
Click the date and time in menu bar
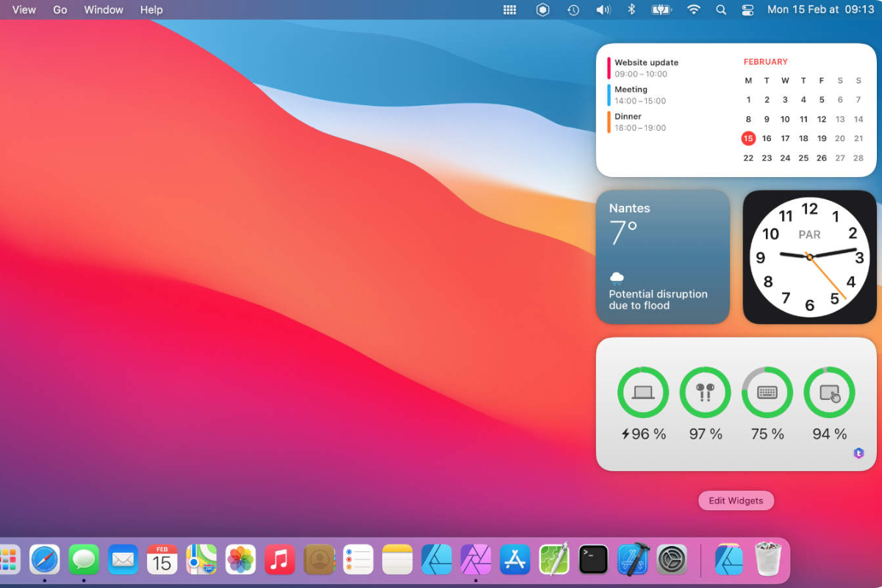tap(820, 10)
